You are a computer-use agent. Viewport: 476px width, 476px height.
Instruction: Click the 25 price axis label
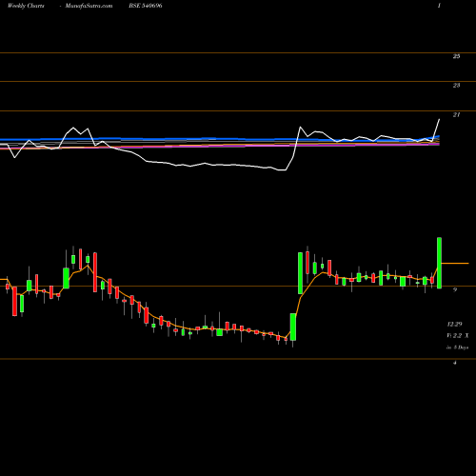coord(456,56)
